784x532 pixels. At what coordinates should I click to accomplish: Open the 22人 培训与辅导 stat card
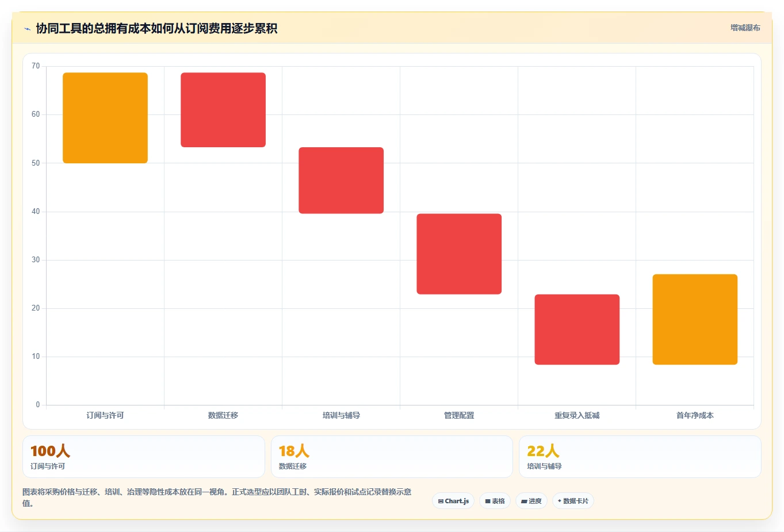(x=640, y=457)
